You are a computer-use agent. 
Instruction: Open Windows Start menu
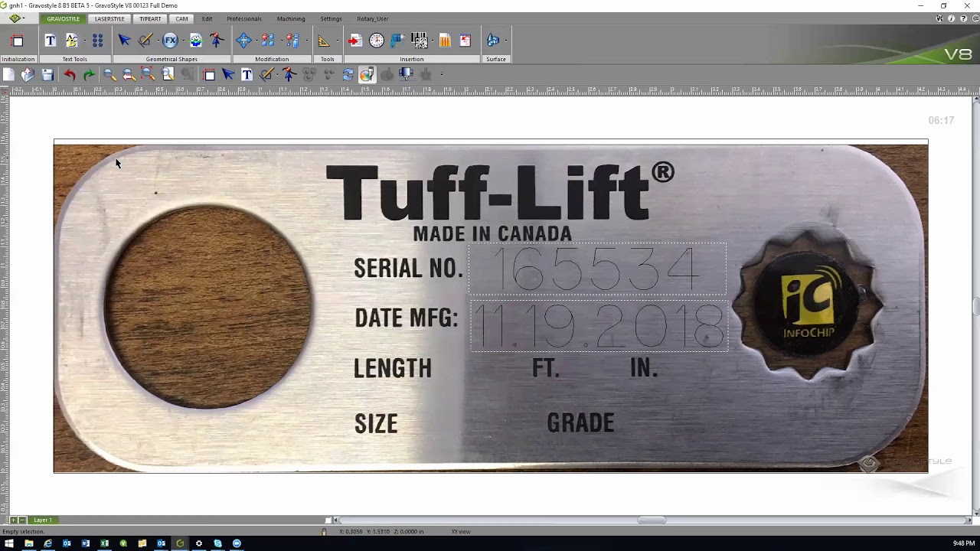point(9,543)
